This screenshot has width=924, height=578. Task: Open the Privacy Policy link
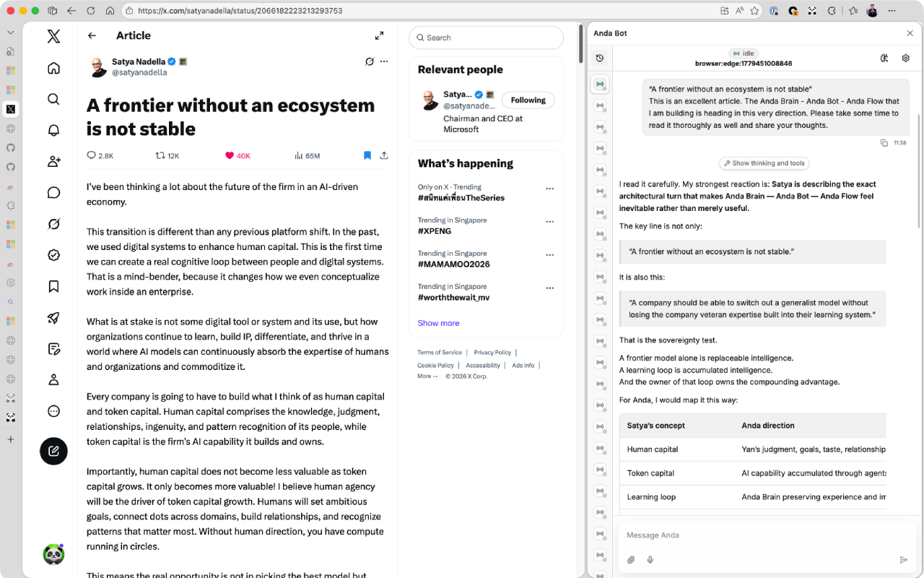(492, 353)
